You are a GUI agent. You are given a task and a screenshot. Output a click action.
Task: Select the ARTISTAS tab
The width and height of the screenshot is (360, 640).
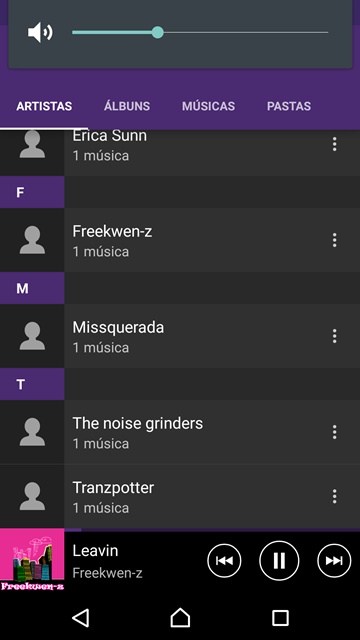point(44,106)
